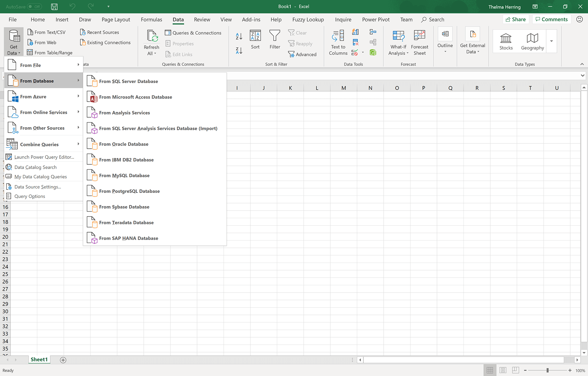Open Data Source Settings
588x376 pixels.
click(44, 187)
